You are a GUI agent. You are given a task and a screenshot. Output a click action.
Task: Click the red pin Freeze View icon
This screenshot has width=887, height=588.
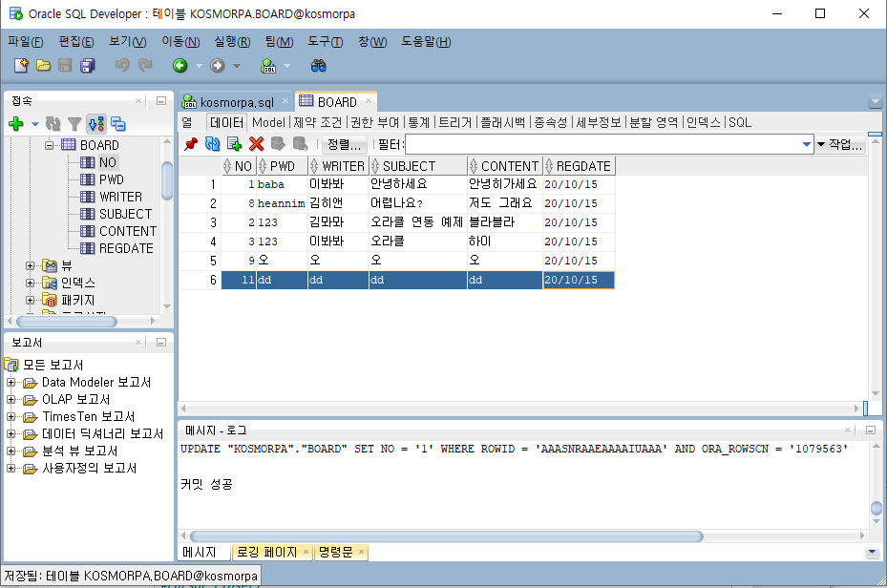[191, 143]
